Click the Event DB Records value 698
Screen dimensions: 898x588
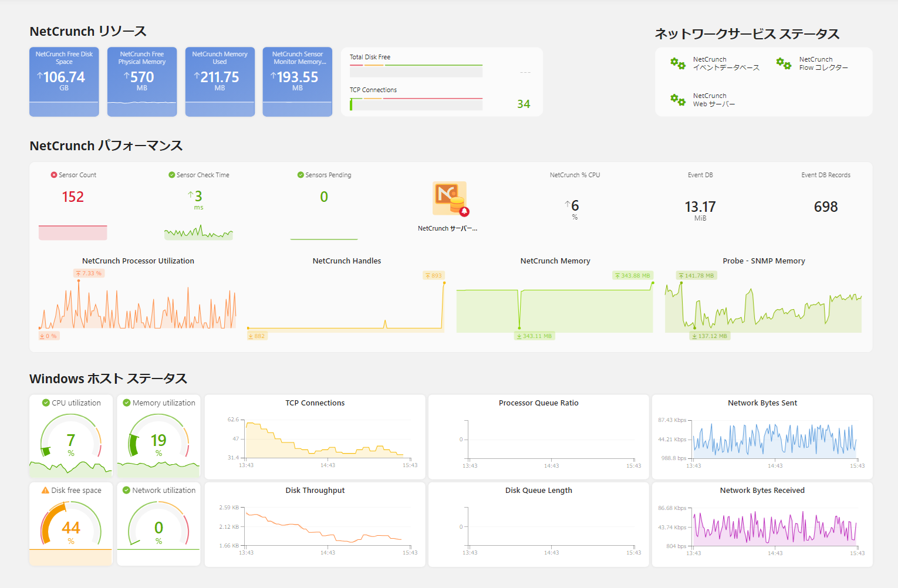(x=826, y=207)
